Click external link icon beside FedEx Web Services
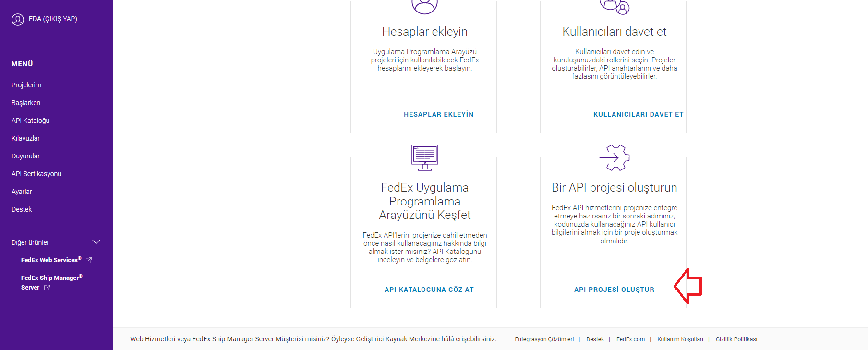Screen dimensions: 868x350 coord(89,260)
